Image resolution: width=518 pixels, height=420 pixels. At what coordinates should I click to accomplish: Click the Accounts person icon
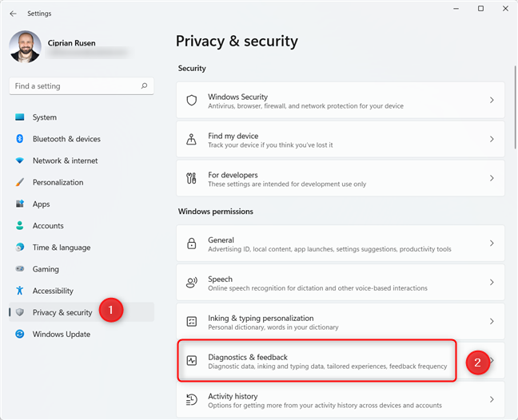[19, 226]
